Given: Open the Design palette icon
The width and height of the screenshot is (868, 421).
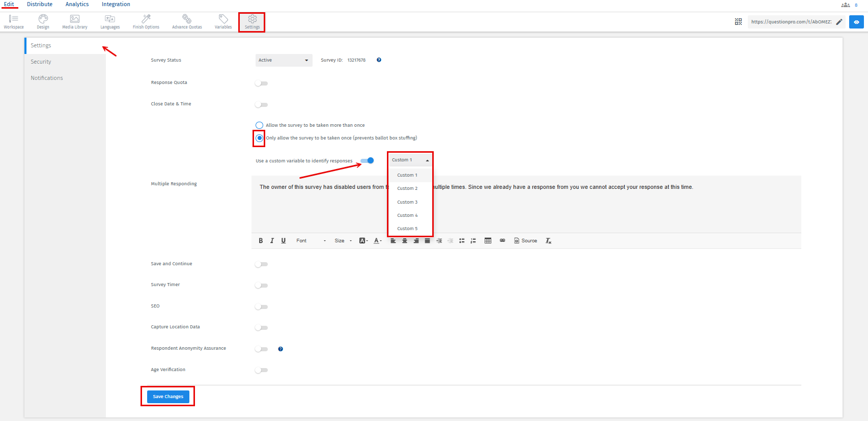Looking at the screenshot, I should (43, 22).
